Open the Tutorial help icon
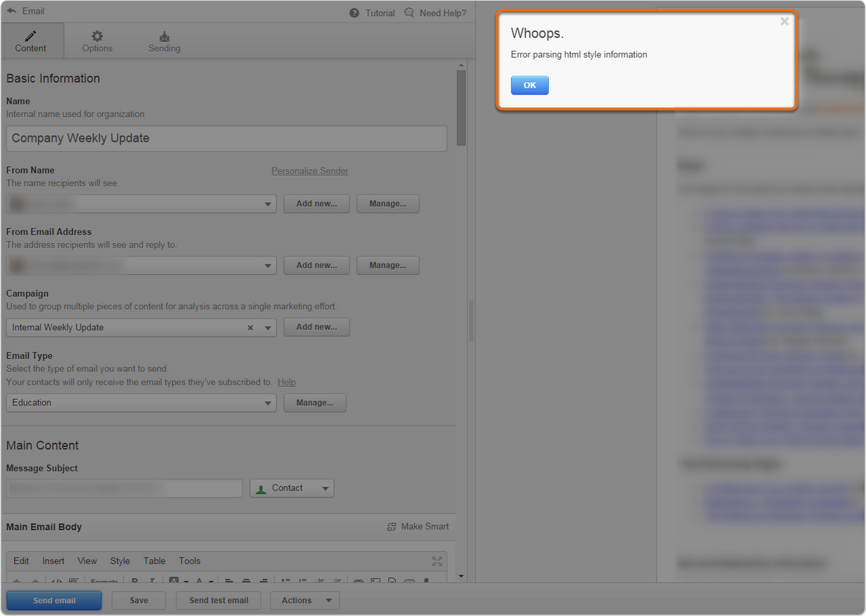The width and height of the screenshot is (866, 616). pos(354,13)
